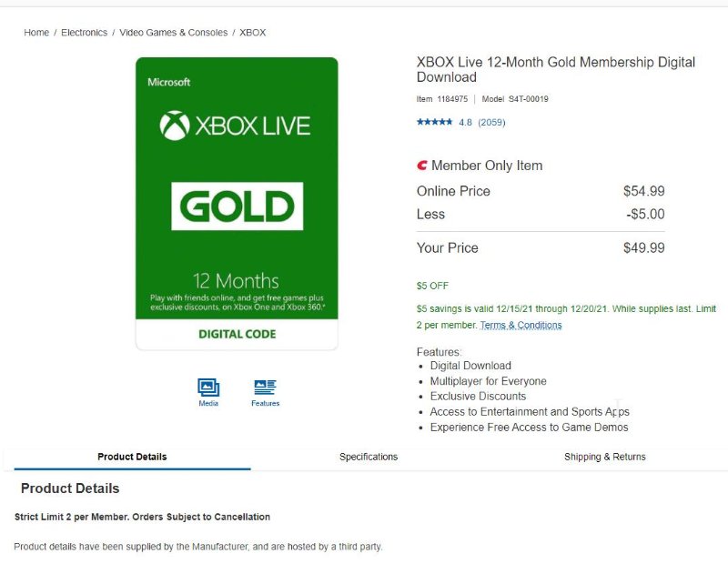
Task: Open the Electronics breadcrumb link
Action: [84, 33]
